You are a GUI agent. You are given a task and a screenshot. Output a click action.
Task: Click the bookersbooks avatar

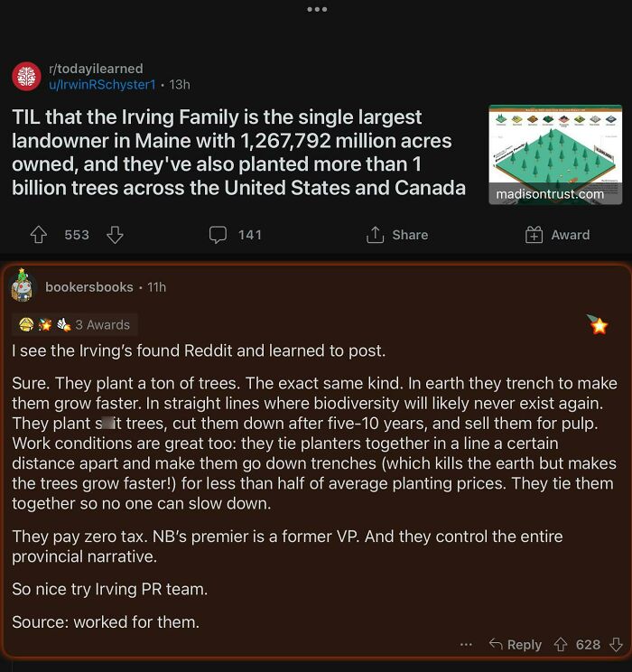click(23, 287)
